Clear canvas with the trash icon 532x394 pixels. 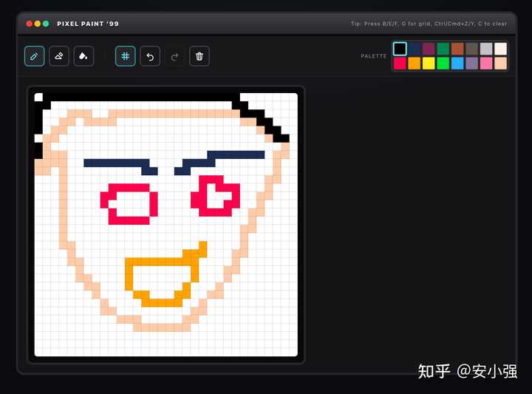199,56
